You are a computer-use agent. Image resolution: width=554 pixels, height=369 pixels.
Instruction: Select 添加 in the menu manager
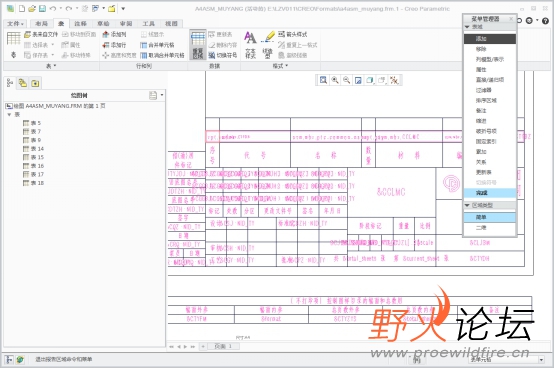point(490,39)
